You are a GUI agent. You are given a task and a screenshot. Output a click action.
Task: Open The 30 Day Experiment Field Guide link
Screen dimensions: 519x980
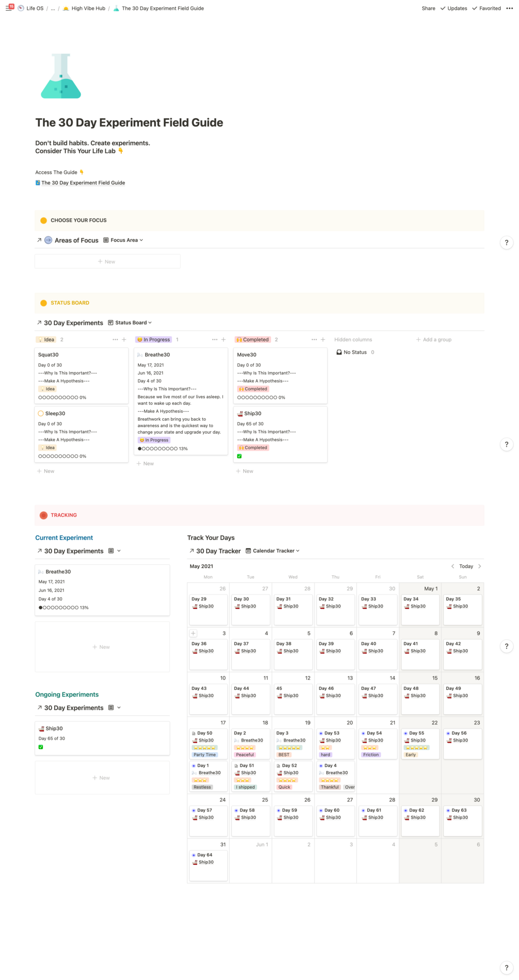click(83, 183)
